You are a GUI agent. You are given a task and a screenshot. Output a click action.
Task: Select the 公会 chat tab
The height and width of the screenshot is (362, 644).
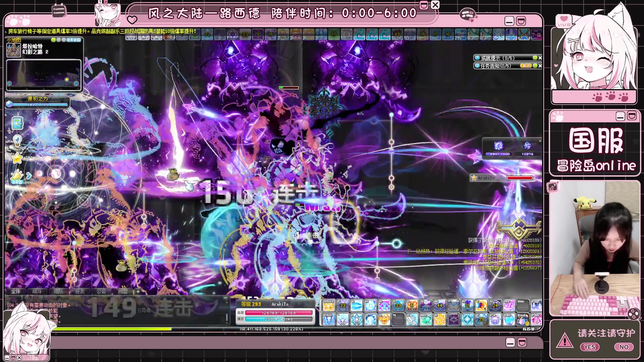[101, 292]
